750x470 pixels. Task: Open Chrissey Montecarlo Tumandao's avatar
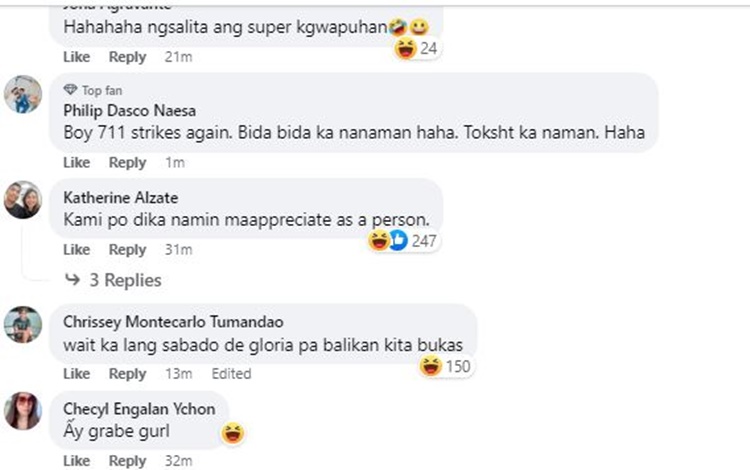coord(22,324)
